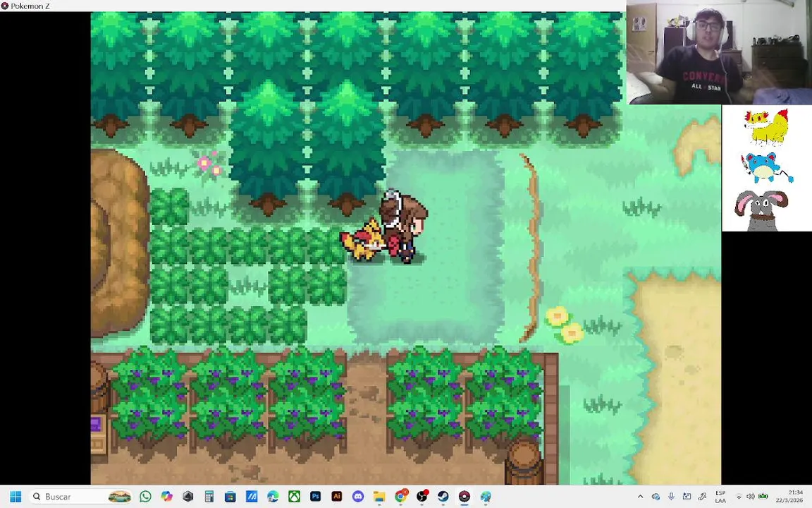Image resolution: width=812 pixels, height=508 pixels.
Task: Open File Explorer from the taskbar
Action: click(x=379, y=497)
